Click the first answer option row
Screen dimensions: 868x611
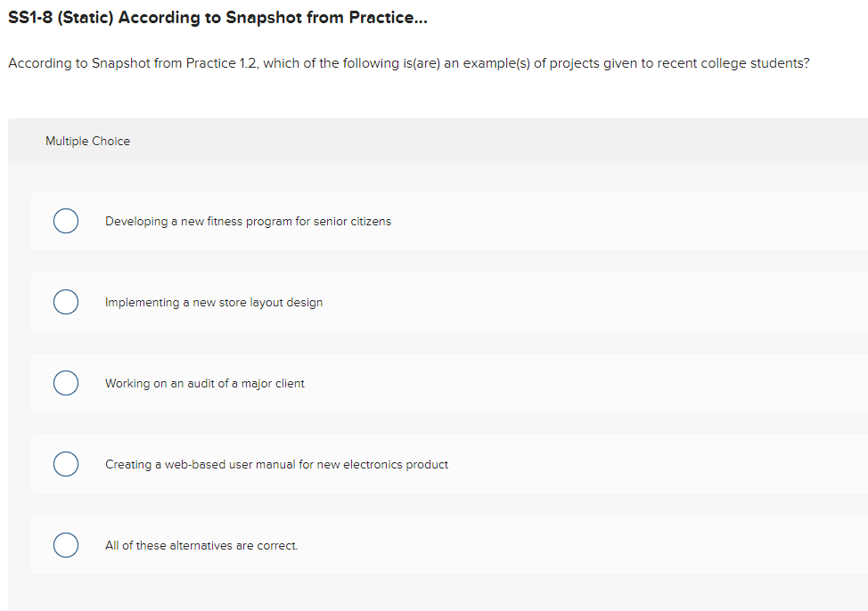(446, 221)
